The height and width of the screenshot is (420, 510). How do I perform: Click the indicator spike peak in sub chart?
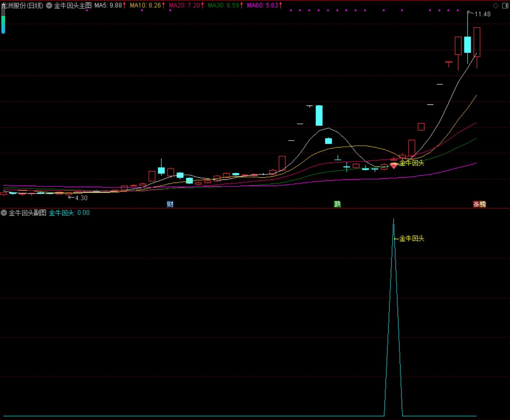click(393, 220)
